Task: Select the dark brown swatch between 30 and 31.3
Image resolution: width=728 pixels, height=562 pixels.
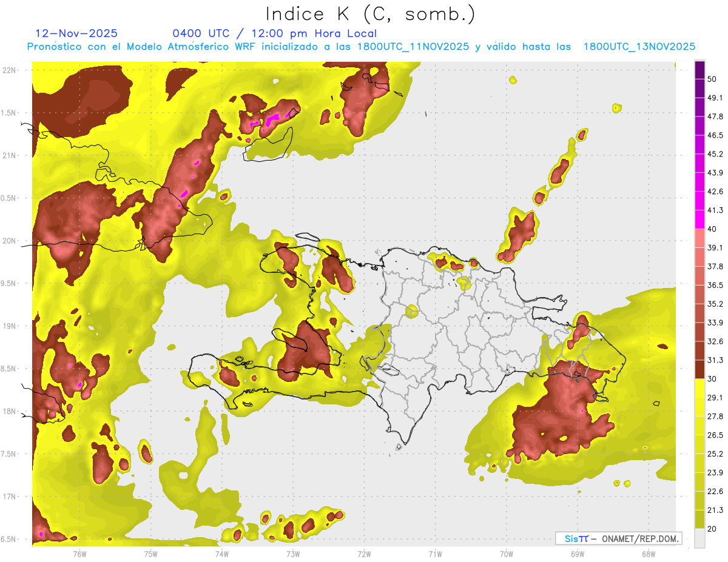Action: pyautogui.click(x=699, y=370)
